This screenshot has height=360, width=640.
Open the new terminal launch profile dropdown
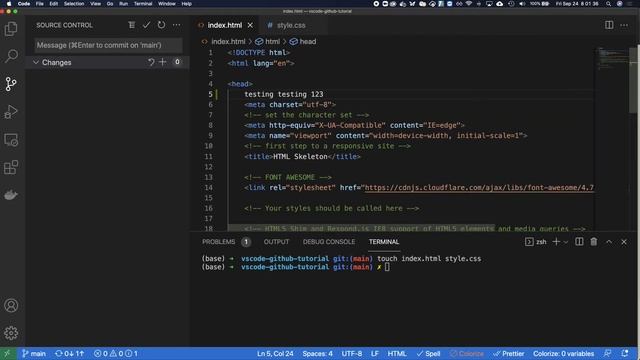click(566, 242)
